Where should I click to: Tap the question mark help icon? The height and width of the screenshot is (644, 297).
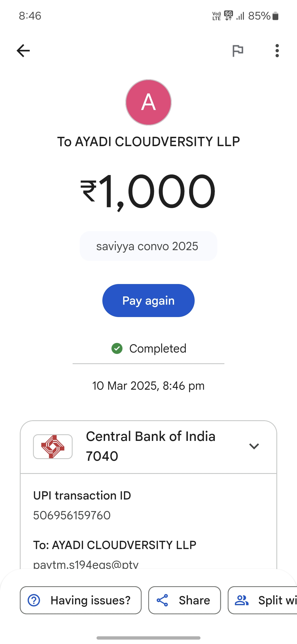(34, 600)
